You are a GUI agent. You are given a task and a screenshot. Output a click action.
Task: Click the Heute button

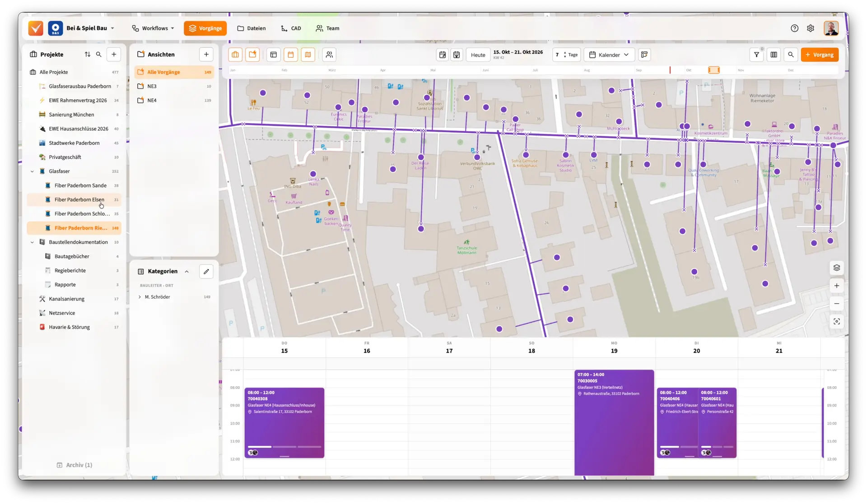pos(478,55)
